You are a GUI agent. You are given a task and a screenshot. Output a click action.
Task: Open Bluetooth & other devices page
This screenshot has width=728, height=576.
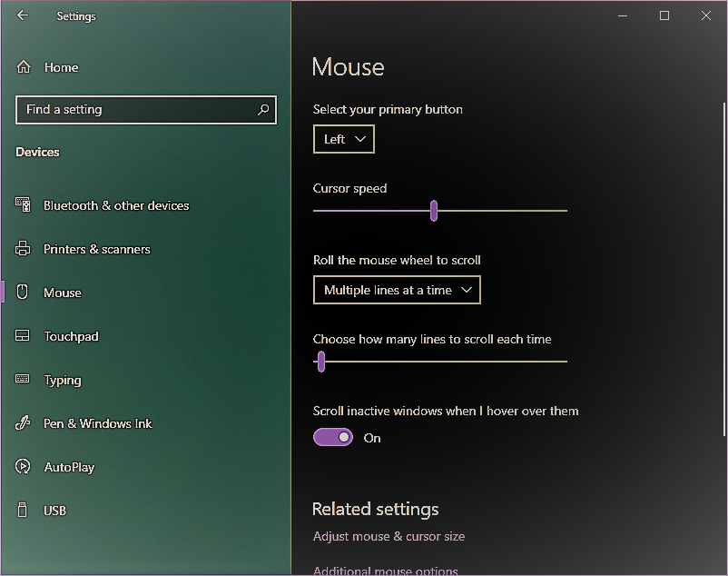116,206
